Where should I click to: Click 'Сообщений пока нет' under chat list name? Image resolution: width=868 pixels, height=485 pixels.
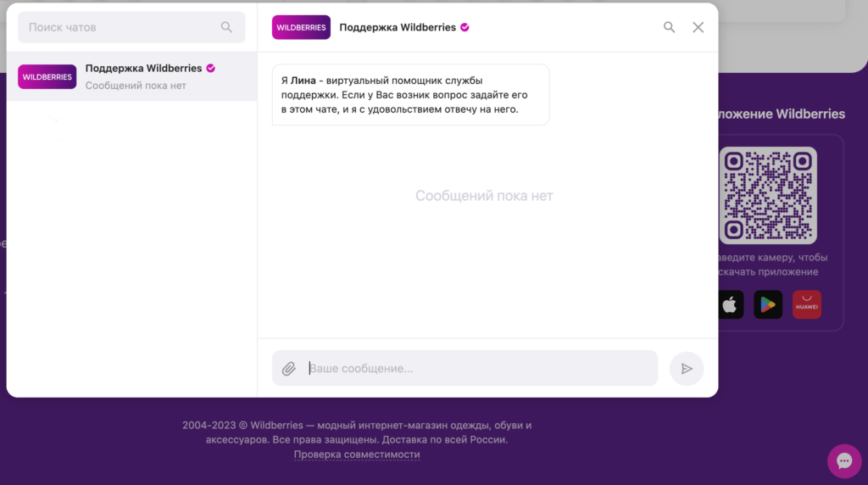(136, 86)
